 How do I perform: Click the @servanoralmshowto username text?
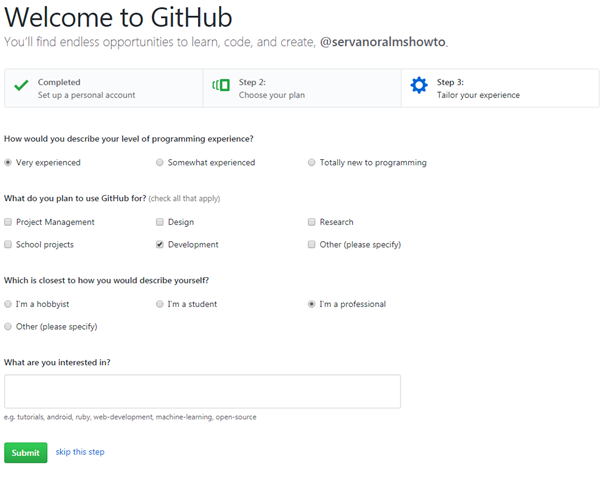tap(382, 42)
